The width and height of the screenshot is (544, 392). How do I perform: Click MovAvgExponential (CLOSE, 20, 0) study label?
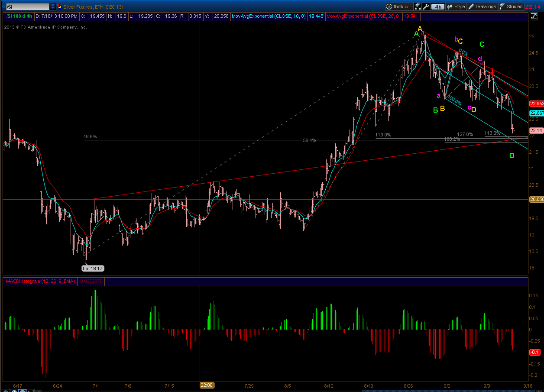tap(364, 16)
